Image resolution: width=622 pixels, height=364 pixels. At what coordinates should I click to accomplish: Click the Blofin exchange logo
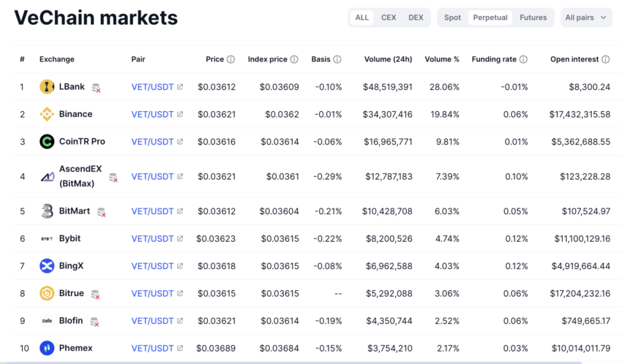47,321
